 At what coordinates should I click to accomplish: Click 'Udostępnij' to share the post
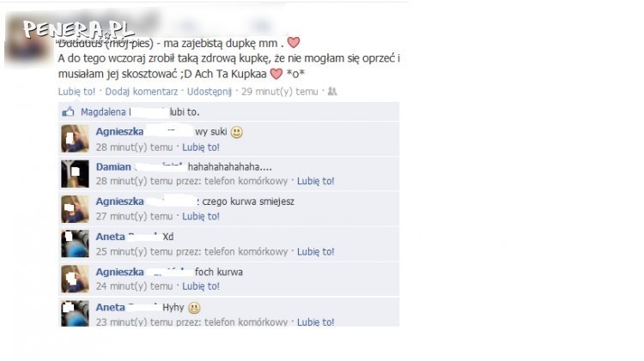(x=210, y=92)
